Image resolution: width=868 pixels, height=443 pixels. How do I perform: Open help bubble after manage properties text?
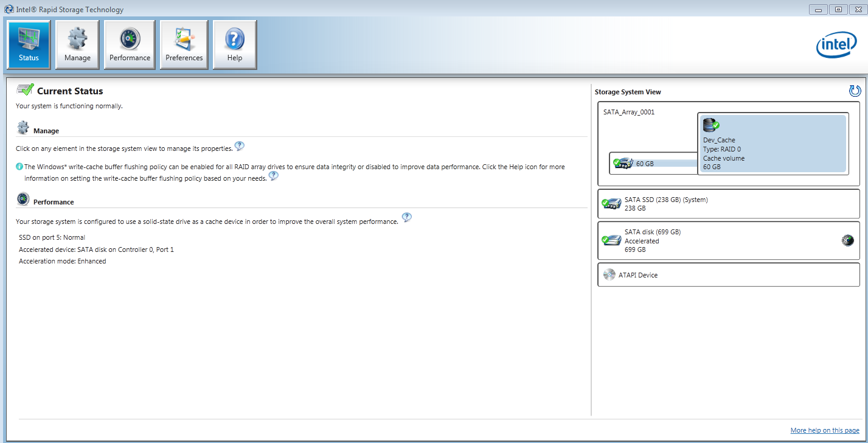[x=240, y=146]
